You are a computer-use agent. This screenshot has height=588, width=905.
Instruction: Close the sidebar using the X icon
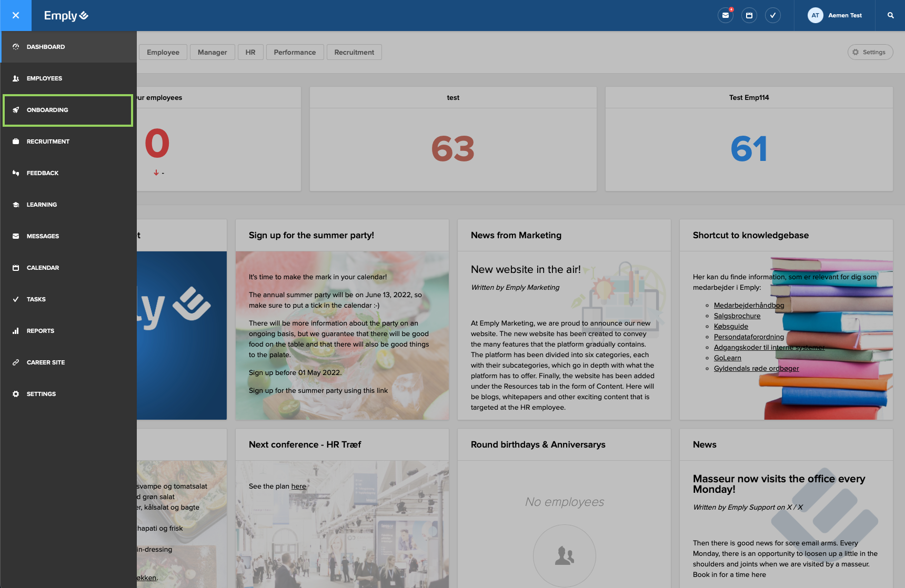(x=16, y=15)
